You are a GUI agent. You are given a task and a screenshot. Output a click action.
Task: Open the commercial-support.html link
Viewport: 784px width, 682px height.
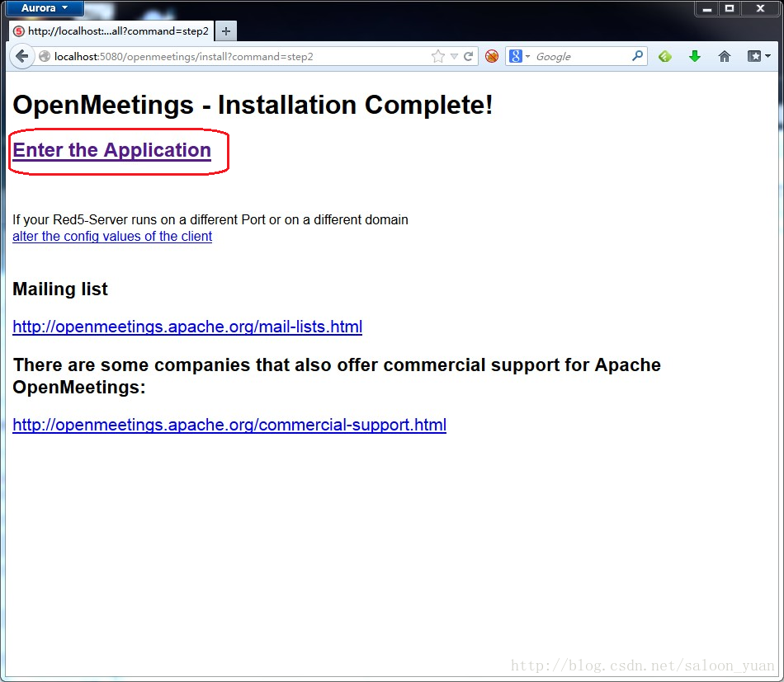point(229,425)
